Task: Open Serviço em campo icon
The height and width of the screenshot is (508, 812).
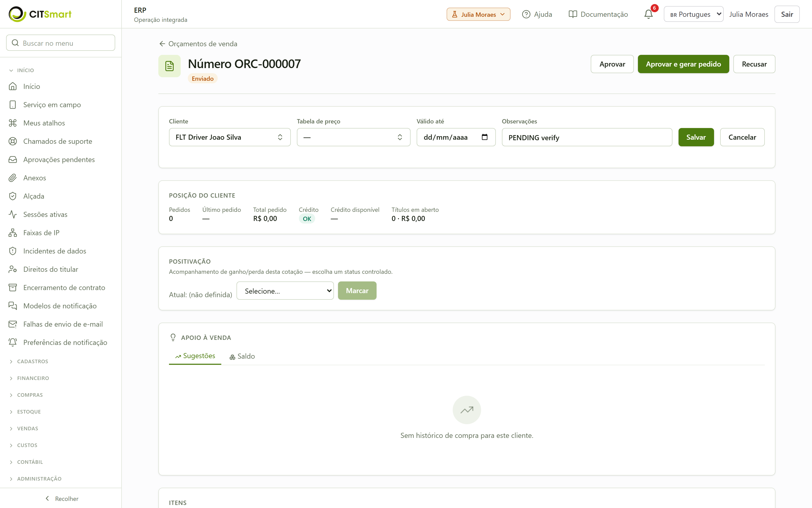Action: 13,105
